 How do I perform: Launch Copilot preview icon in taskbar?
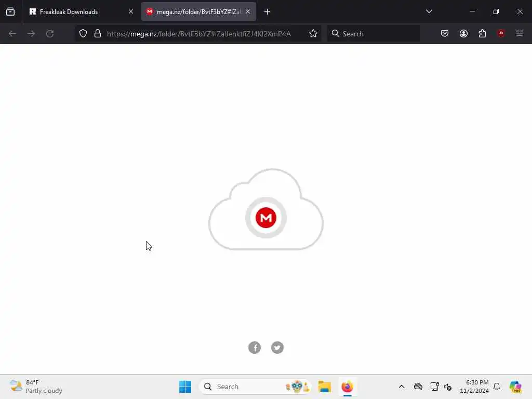(515, 387)
